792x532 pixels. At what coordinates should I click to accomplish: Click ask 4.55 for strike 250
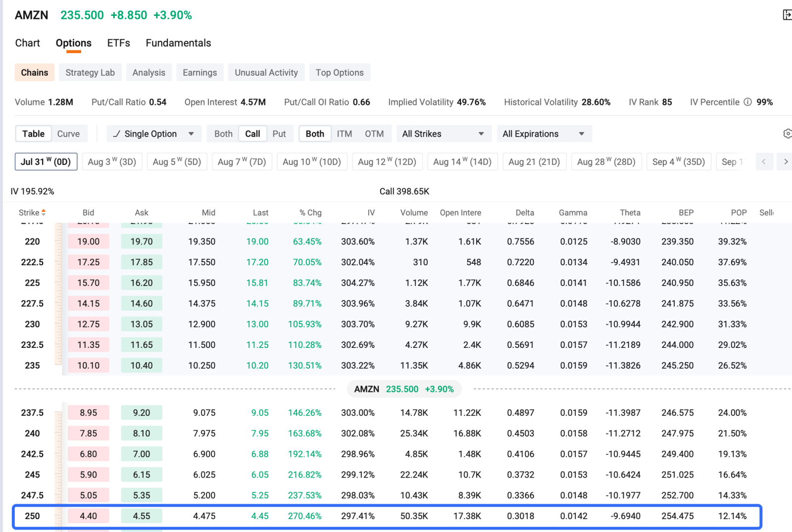(x=142, y=516)
